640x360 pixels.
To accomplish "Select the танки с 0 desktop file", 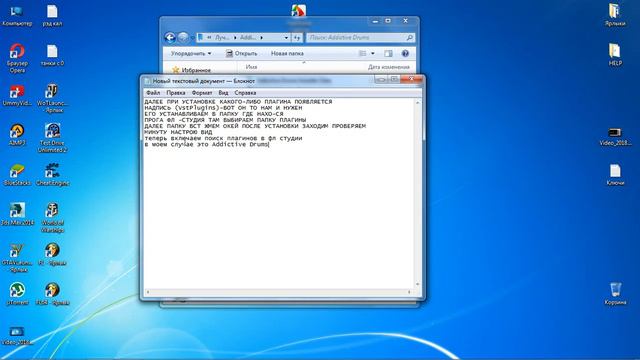I will pos(52,55).
